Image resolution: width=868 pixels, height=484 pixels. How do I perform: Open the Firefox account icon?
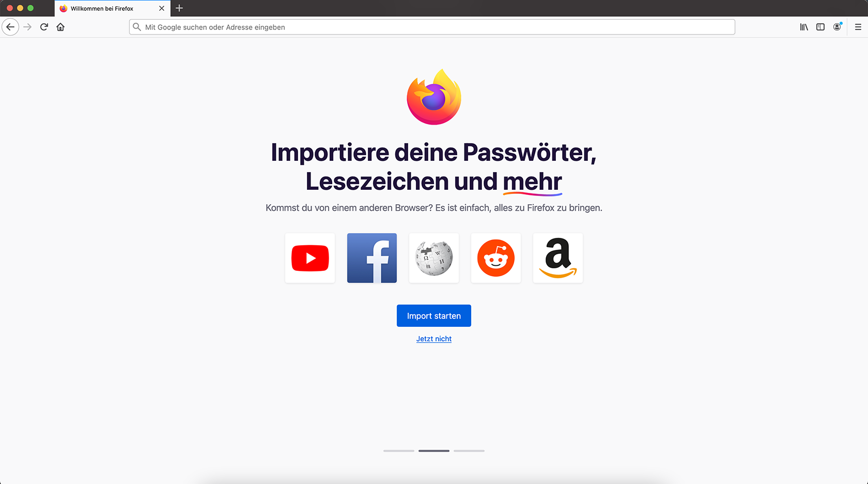click(x=837, y=27)
